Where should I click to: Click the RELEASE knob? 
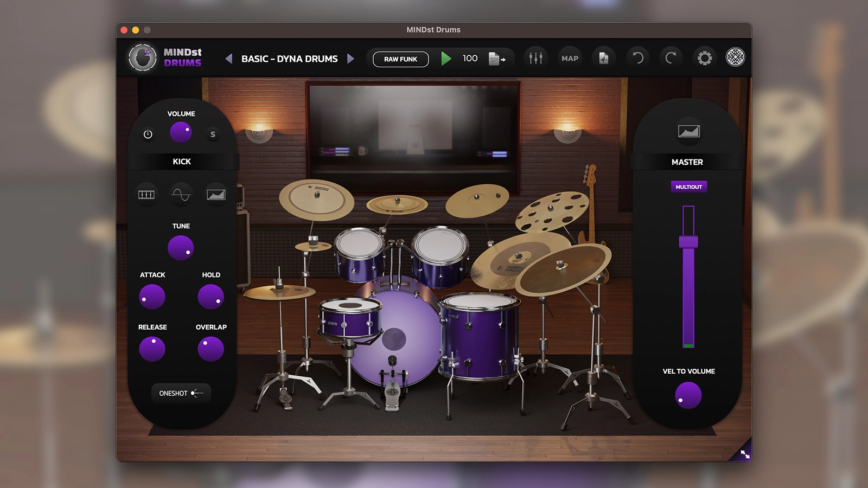click(x=152, y=349)
